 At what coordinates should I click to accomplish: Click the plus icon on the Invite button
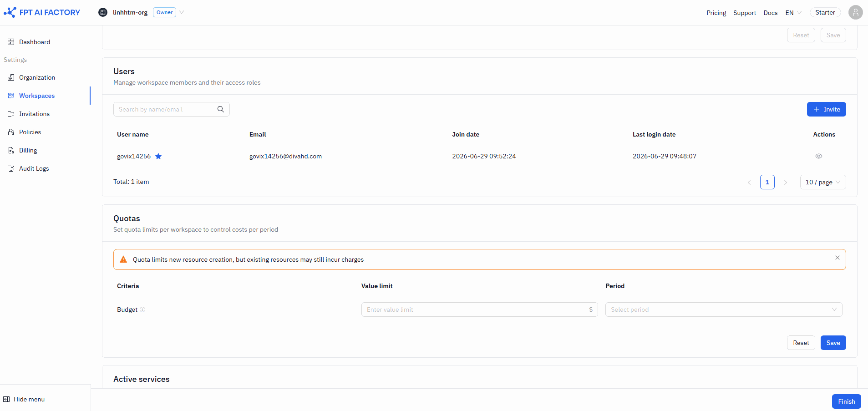tap(817, 109)
